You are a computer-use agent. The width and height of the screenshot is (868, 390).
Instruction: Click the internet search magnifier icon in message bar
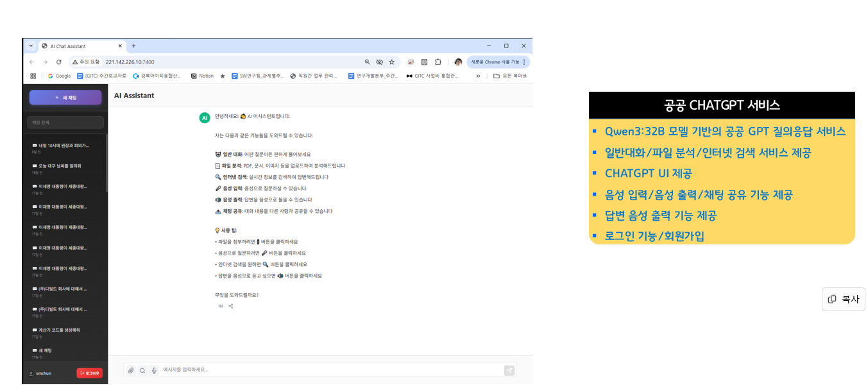click(x=142, y=370)
